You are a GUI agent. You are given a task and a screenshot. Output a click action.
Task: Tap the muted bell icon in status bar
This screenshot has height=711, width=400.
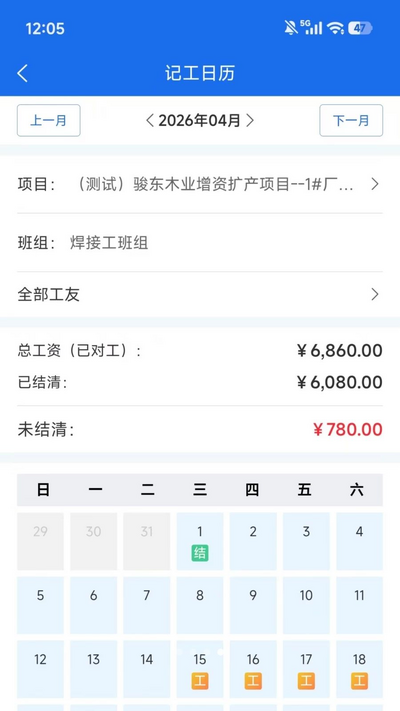point(291,28)
